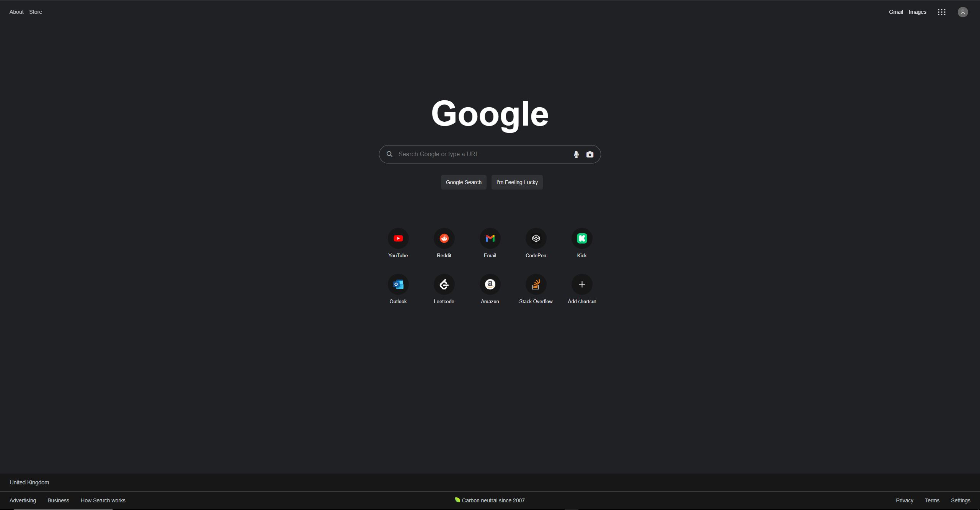This screenshot has width=980, height=510.
Task: Open the Advertising footer link
Action: [x=23, y=500]
